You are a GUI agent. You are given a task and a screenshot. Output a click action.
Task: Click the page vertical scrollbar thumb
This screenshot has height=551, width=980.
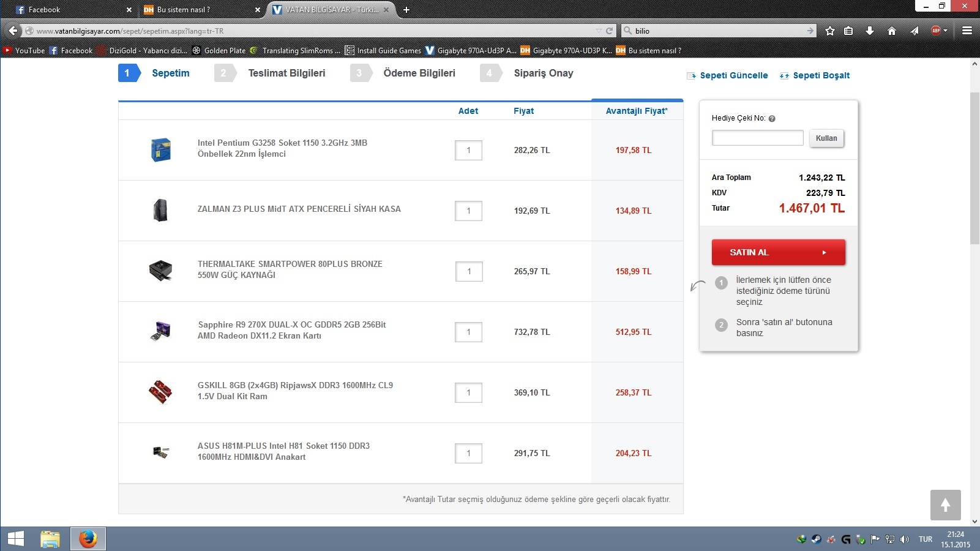pyautogui.click(x=974, y=168)
